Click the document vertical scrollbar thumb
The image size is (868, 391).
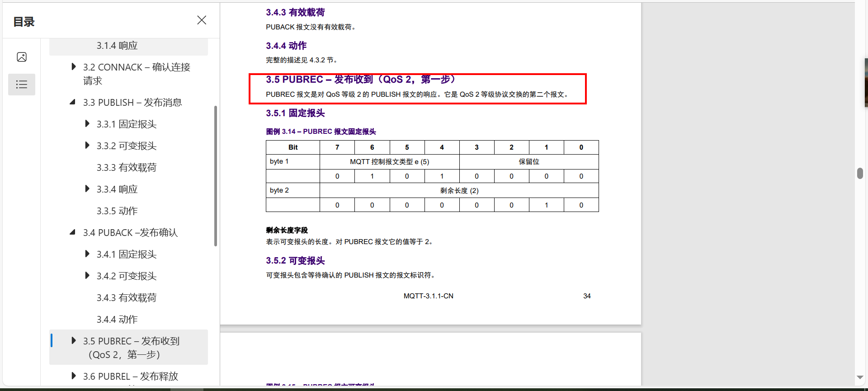[x=860, y=174]
